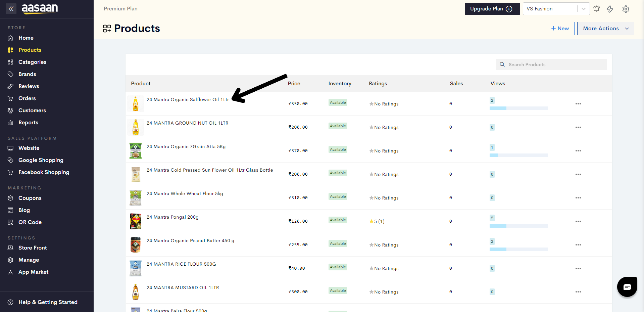The image size is (644, 312).
Task: Click the Brands tag icon
Action: click(10, 74)
